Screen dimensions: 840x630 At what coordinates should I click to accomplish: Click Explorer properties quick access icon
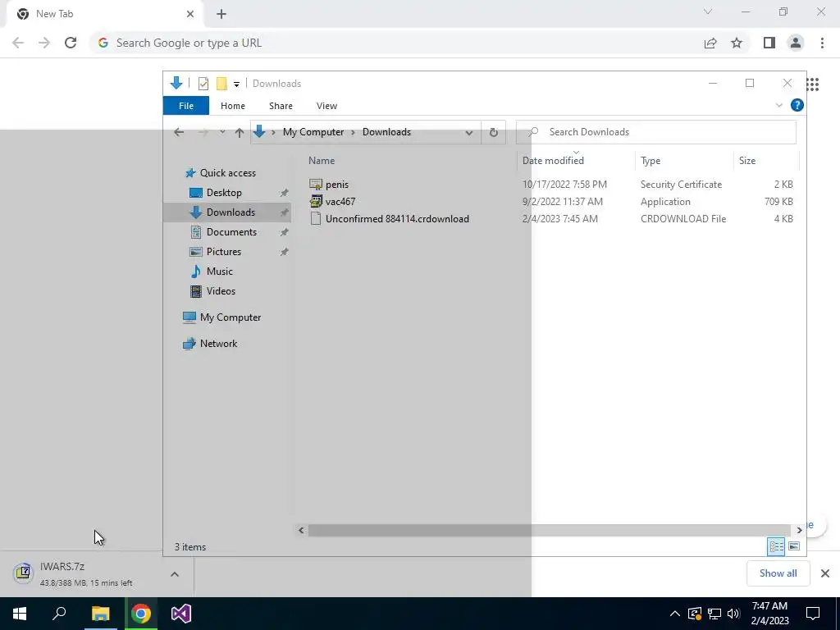203,84
